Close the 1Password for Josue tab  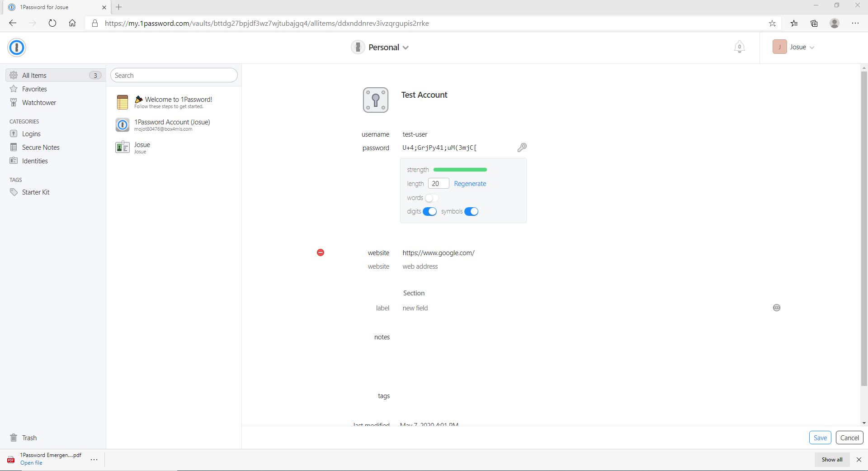pyautogui.click(x=104, y=7)
